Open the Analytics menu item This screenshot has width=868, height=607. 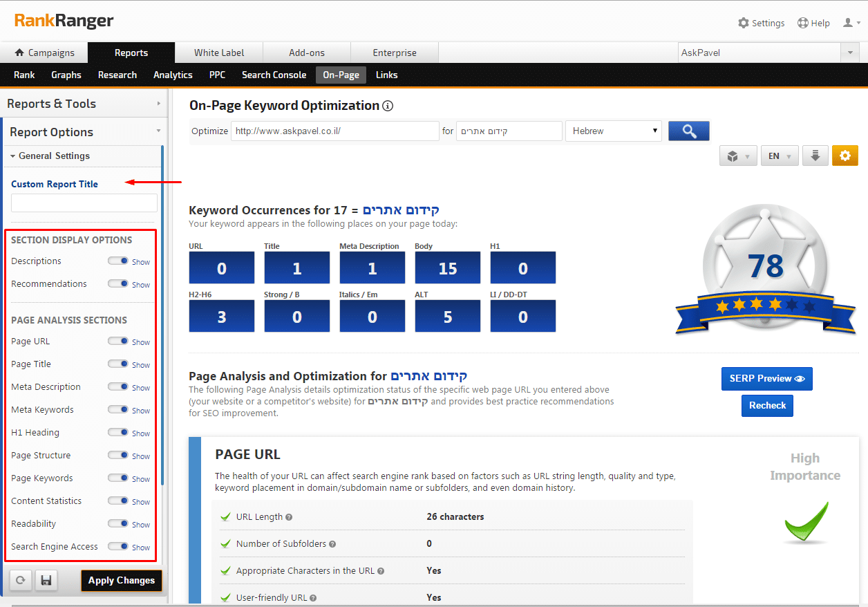173,75
